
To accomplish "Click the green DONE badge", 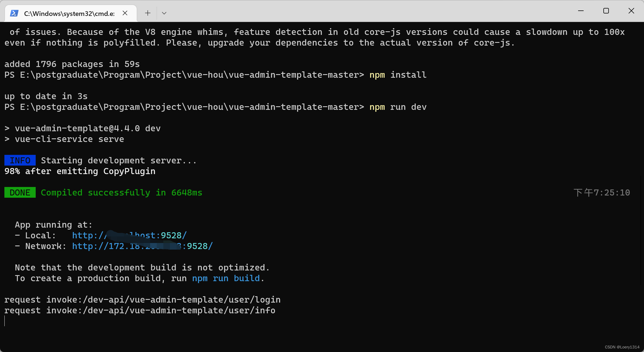I will pyautogui.click(x=20, y=192).
